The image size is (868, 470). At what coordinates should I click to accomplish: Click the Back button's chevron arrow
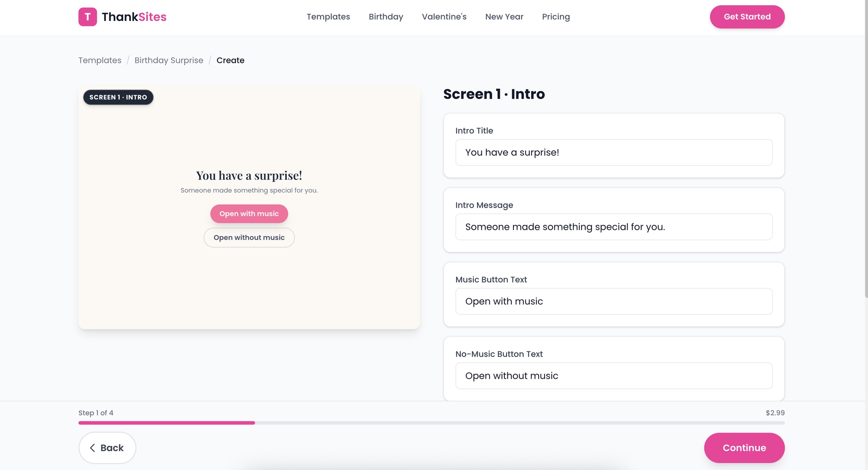tap(92, 448)
